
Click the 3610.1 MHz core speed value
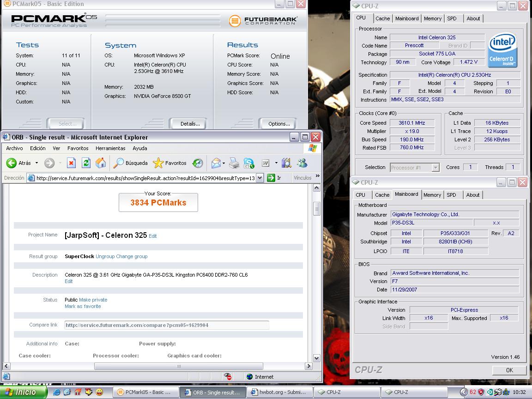point(412,123)
